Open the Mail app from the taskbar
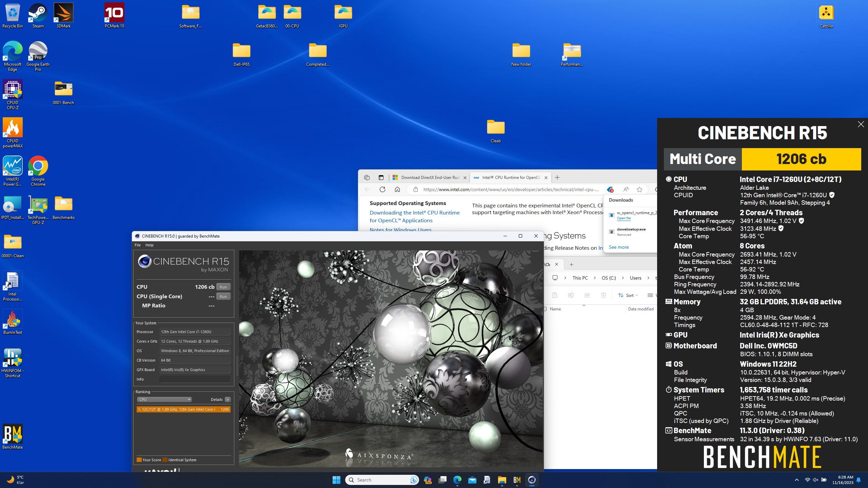The image size is (868, 488). (472, 480)
